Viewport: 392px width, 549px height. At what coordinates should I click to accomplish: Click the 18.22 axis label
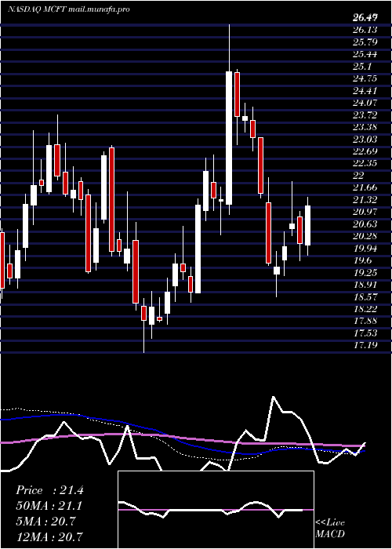(x=365, y=309)
